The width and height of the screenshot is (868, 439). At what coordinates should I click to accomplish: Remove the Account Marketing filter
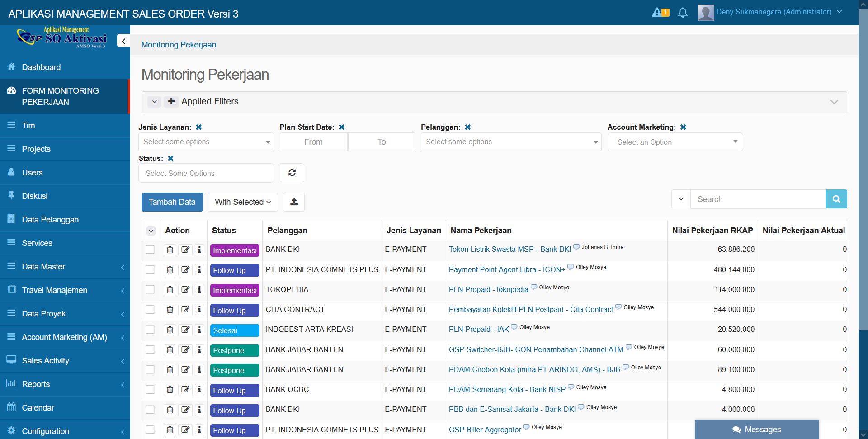click(683, 127)
